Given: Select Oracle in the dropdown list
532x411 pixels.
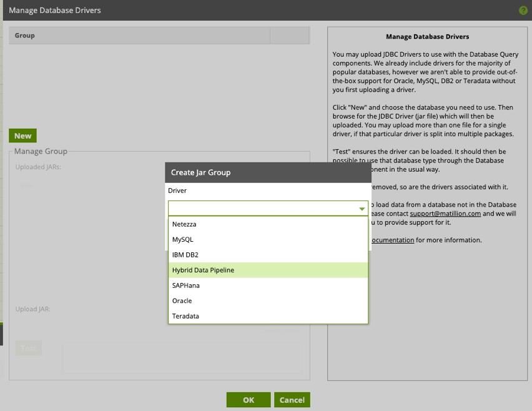Looking at the screenshot, I should tap(268, 300).
